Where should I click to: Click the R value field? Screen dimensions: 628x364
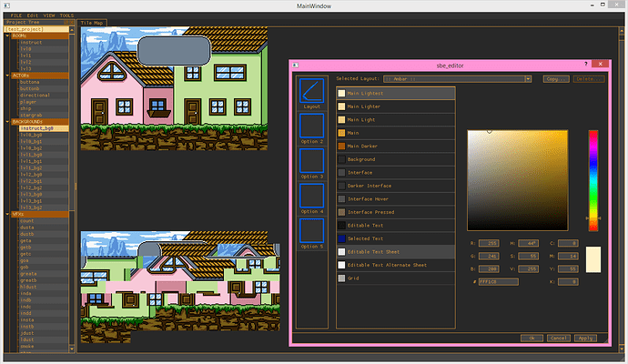tap(489, 243)
